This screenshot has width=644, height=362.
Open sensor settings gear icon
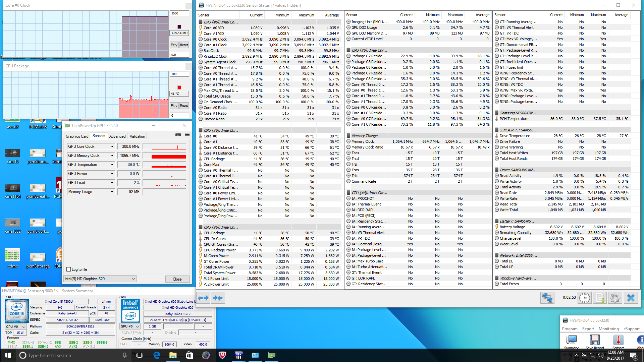pyautogui.click(x=615, y=298)
